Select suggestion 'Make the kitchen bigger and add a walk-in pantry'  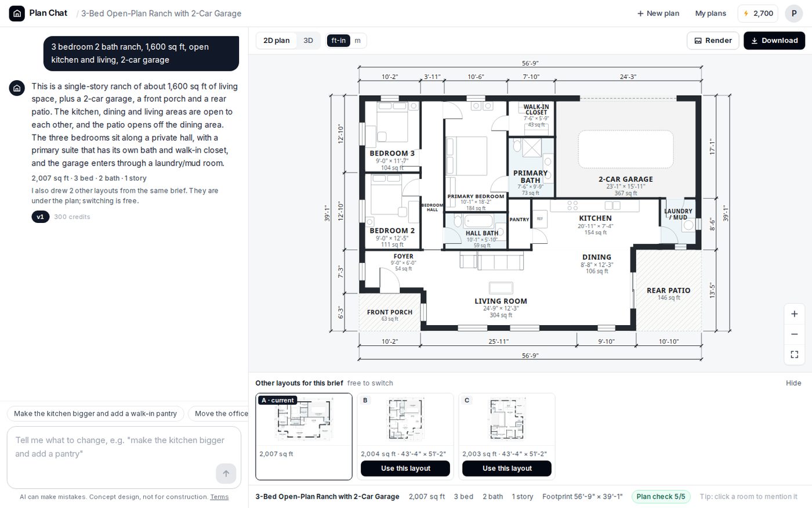click(96, 414)
